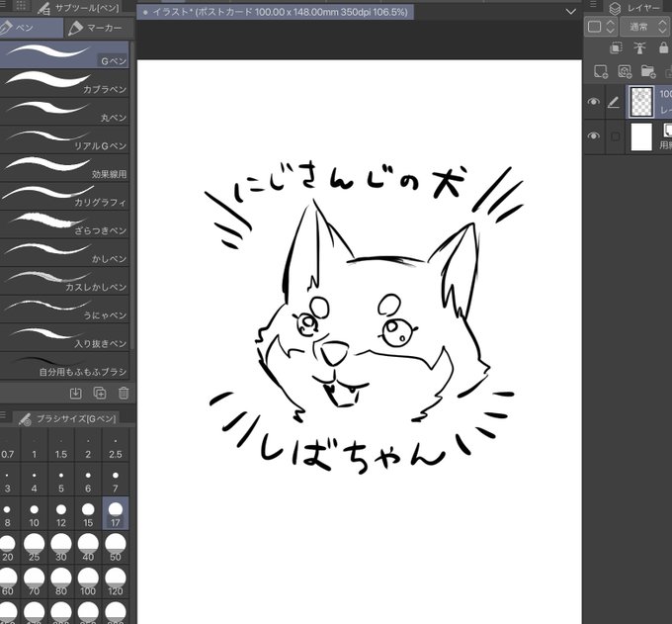Choose brush size 100

88,582
